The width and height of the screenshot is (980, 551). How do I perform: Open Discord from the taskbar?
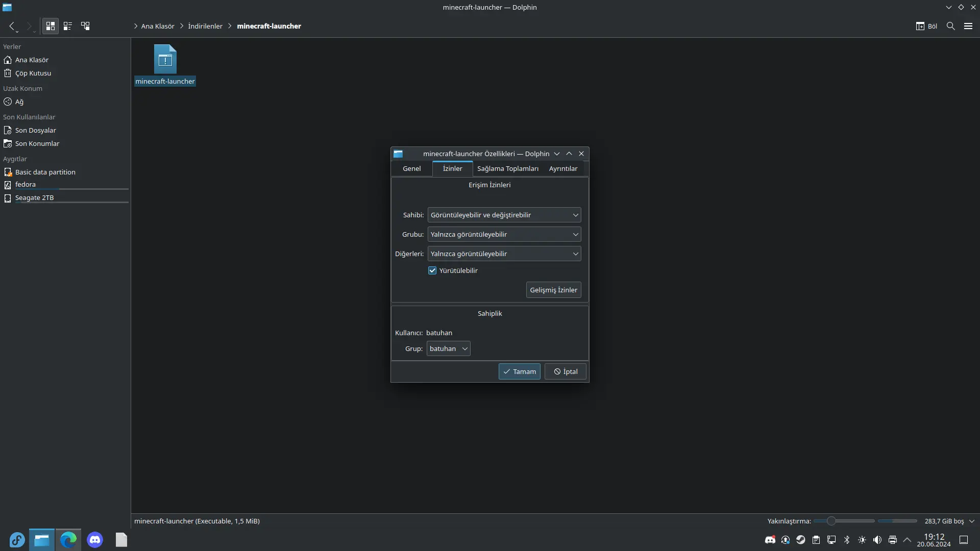point(95,540)
